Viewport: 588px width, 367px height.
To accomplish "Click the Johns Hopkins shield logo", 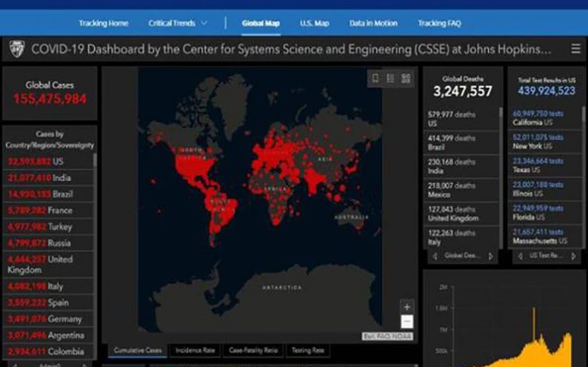I will [16, 50].
